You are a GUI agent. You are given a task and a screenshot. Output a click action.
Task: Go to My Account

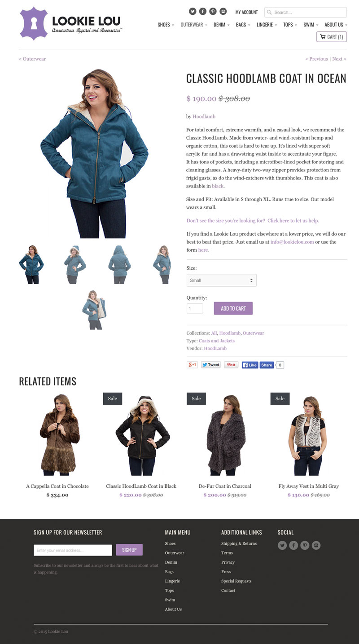point(246,12)
